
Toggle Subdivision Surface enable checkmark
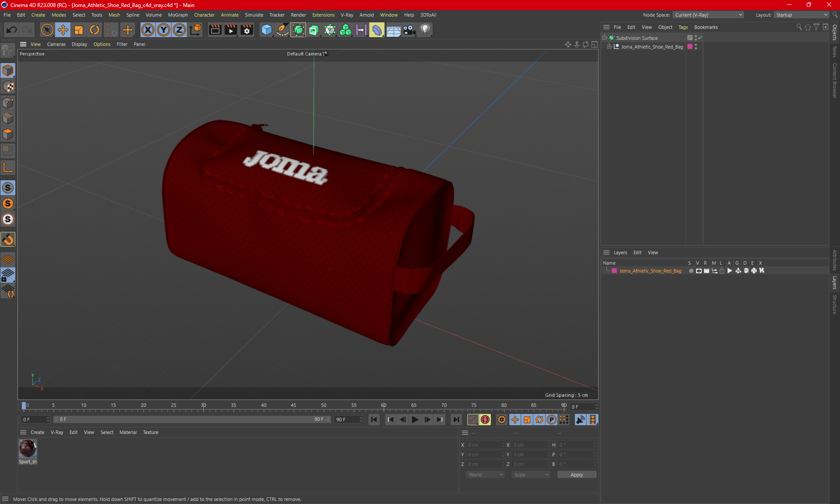[700, 38]
